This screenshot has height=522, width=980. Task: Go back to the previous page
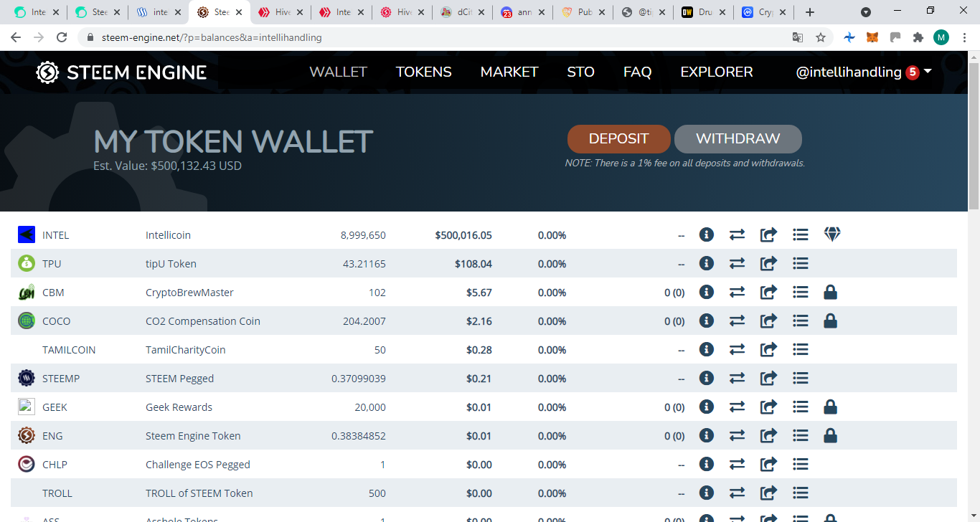click(x=16, y=37)
